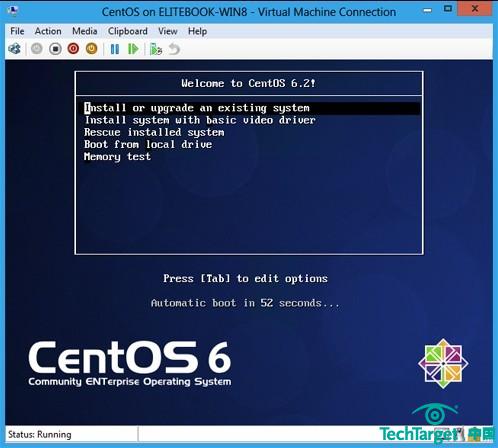Select Memory test boot option
This screenshot has height=448, width=498.
tap(117, 157)
